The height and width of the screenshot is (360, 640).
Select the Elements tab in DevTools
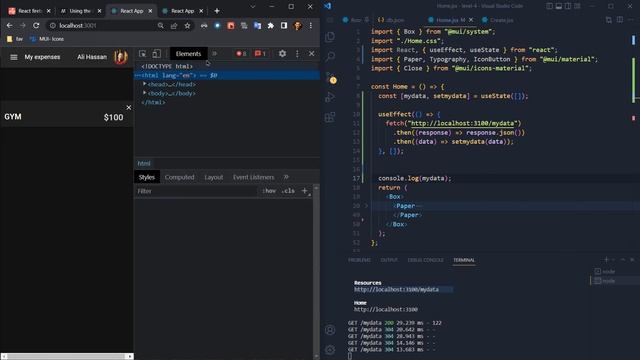(188, 54)
